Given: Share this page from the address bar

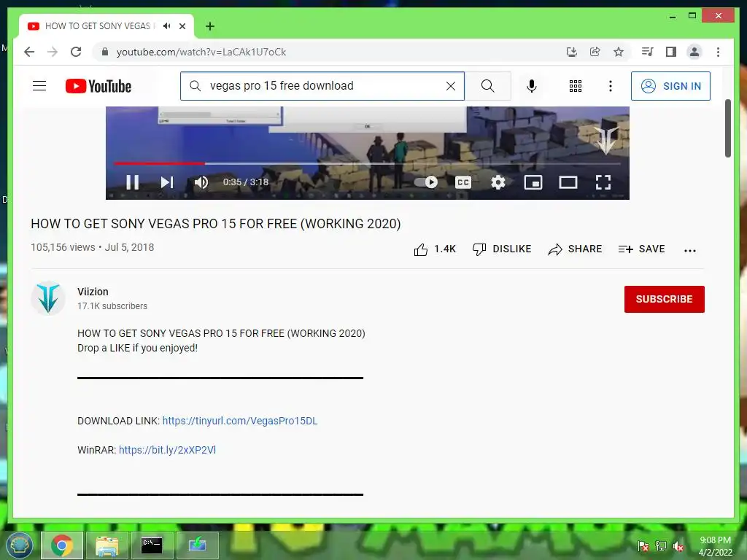Looking at the screenshot, I should (x=595, y=52).
